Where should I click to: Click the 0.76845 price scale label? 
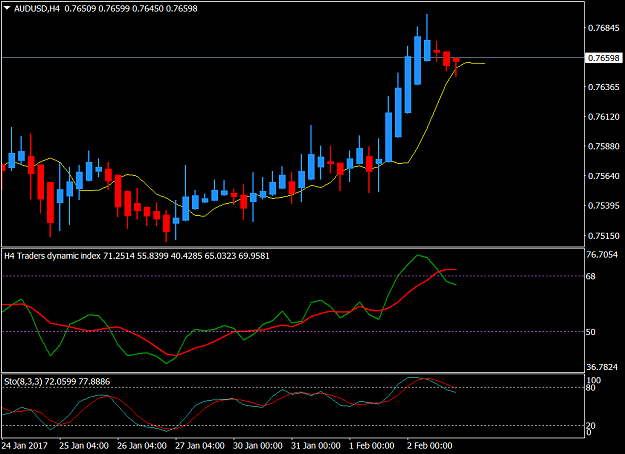point(604,28)
